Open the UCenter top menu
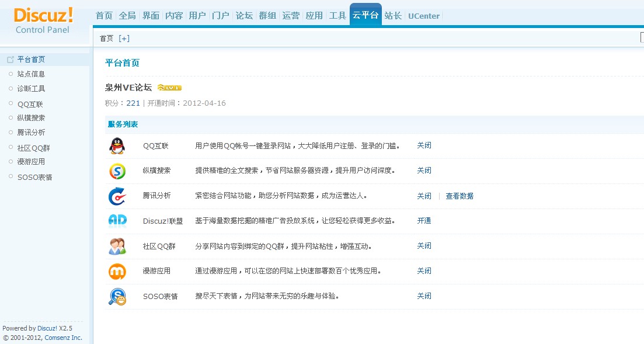 424,16
